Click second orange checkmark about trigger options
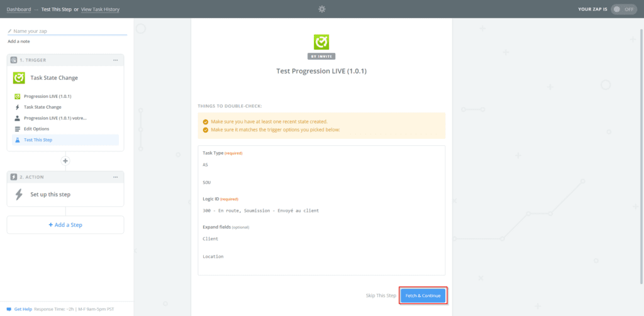The height and width of the screenshot is (316, 644). [x=206, y=130]
